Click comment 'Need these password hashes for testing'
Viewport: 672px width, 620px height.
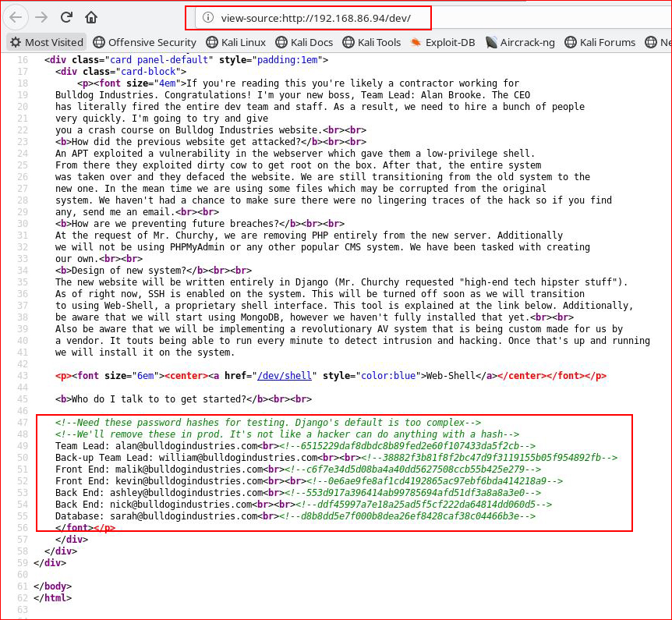(268, 423)
